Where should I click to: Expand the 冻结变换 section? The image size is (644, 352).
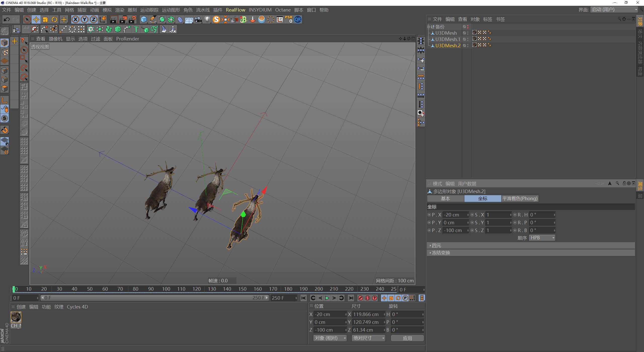coord(441,253)
